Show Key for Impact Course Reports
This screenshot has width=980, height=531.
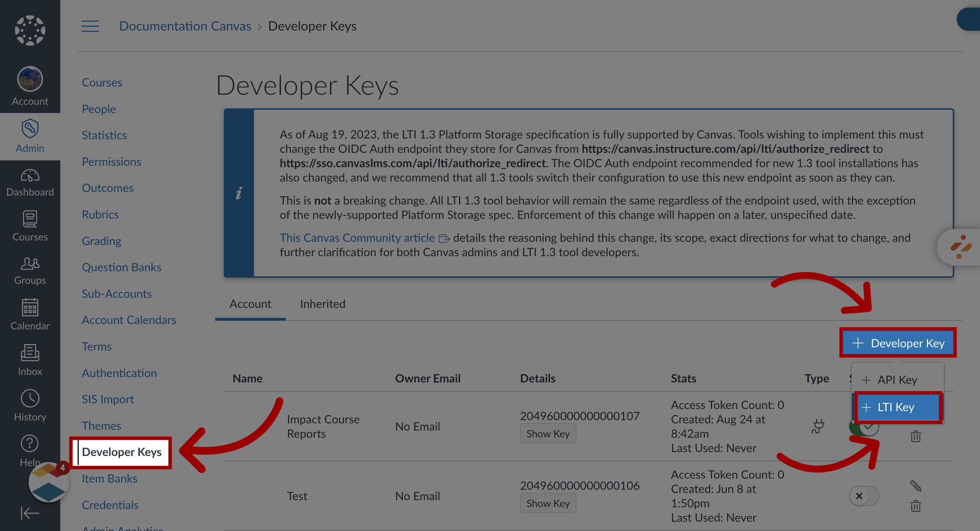(x=548, y=433)
